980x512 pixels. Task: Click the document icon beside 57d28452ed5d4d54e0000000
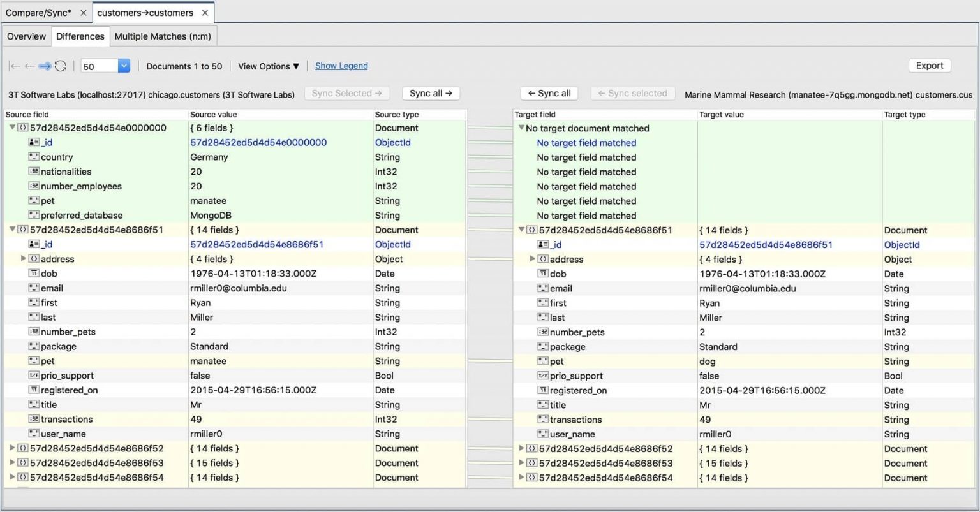pos(22,128)
